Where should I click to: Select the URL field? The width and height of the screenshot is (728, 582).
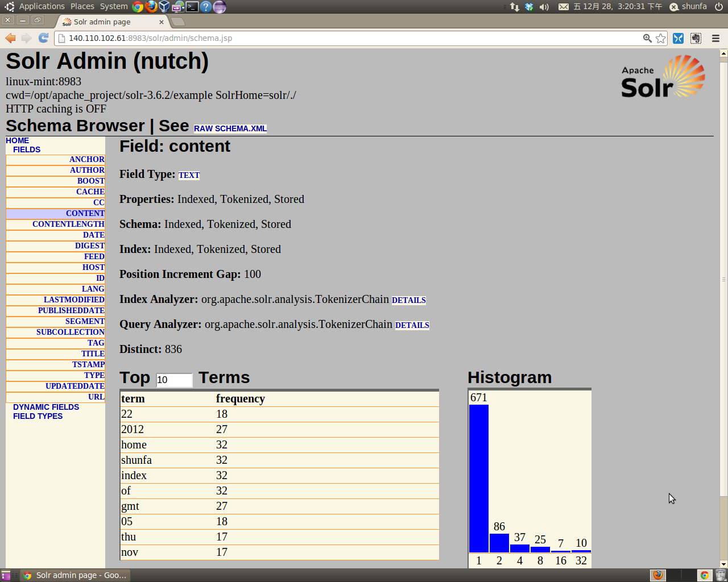pos(56,397)
